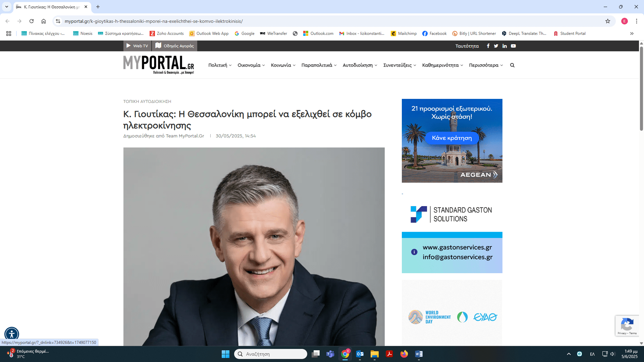Open the LinkedIn icon in top bar
The height and width of the screenshot is (362, 644).
504,46
